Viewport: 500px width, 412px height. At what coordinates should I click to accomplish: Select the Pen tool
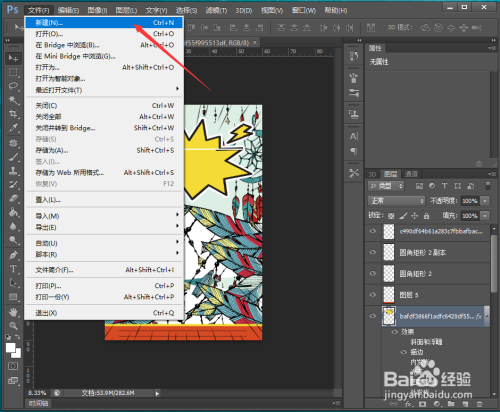pyautogui.click(x=13, y=255)
